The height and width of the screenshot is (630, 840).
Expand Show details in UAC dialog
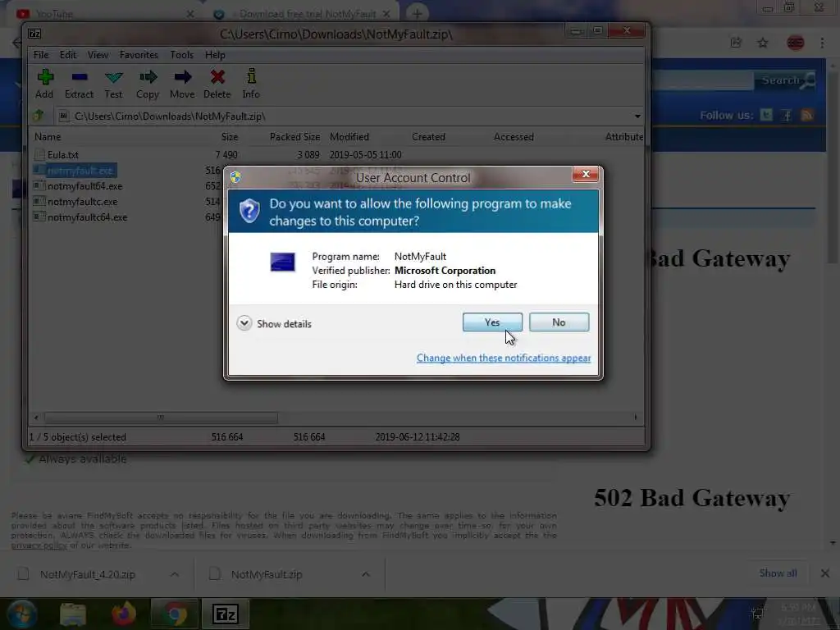coord(274,323)
